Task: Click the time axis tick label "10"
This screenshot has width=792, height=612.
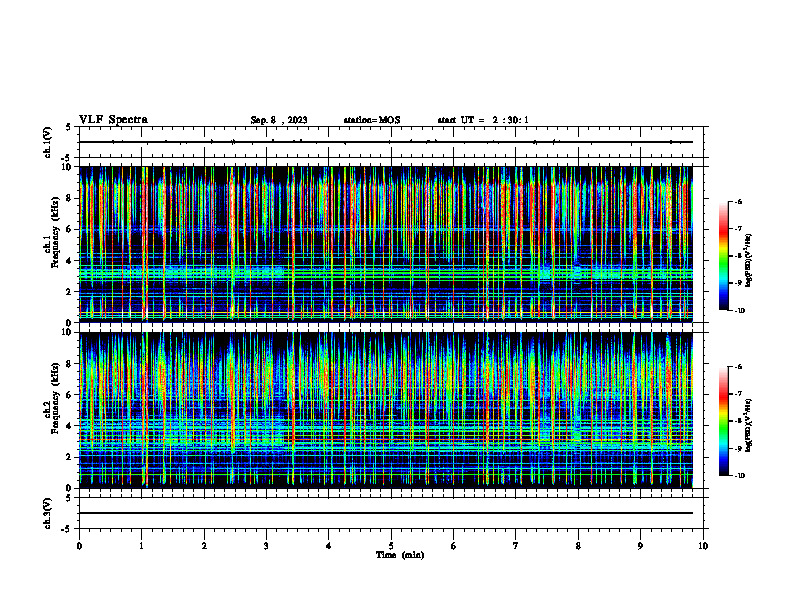Action: tap(703, 546)
